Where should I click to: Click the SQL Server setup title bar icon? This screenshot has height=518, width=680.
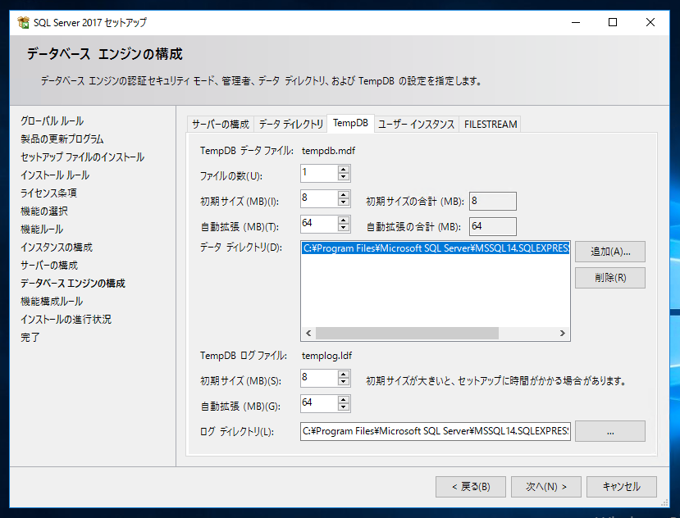click(23, 22)
